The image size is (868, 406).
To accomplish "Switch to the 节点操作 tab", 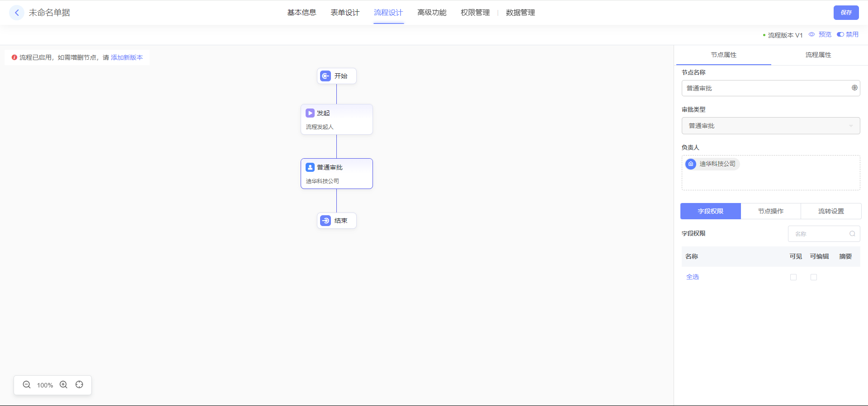I will click(770, 211).
